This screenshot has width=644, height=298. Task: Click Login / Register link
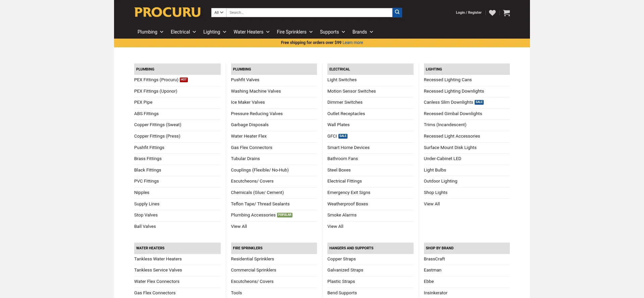tap(469, 12)
